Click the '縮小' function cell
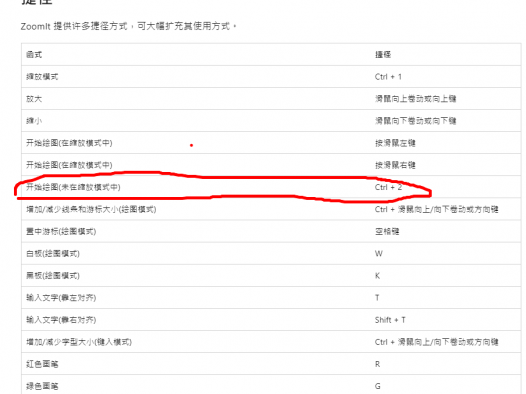Image resolution: width=526 pixels, height=394 pixels. (x=34, y=121)
